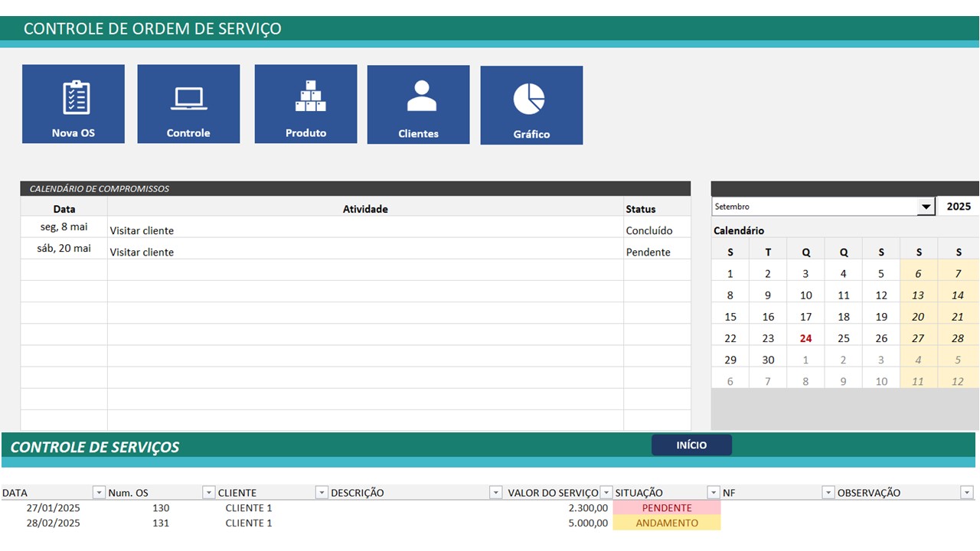Screen dimensions: 980x551
Task: Open the VALOR DO SERVIÇO filter arrow
Action: coord(606,493)
